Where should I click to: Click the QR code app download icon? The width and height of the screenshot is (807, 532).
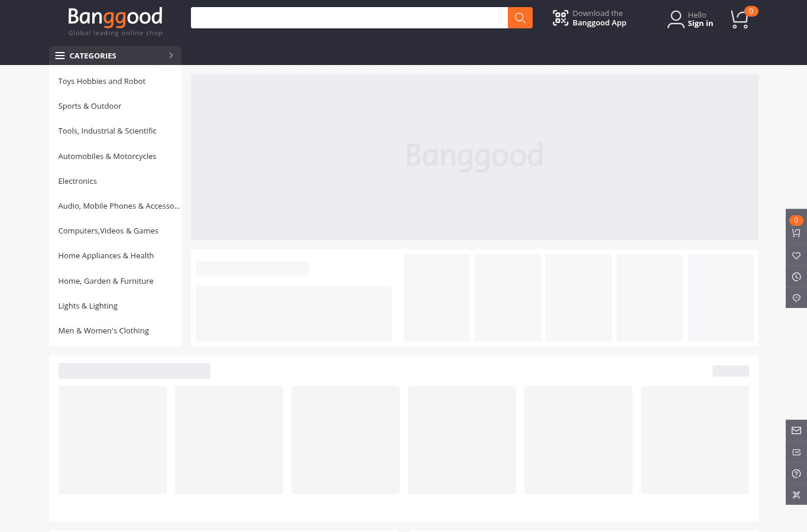click(560, 18)
